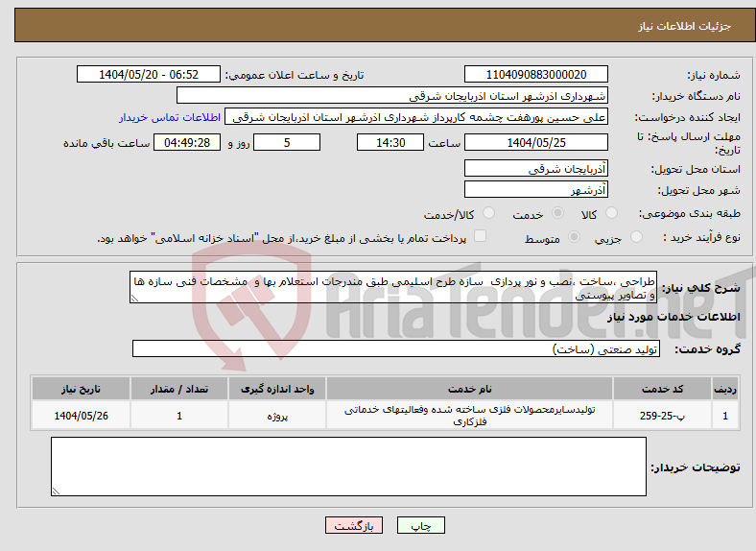
Task: Click the شهر محل تحویل field آذرشهر
Action: click(x=536, y=190)
